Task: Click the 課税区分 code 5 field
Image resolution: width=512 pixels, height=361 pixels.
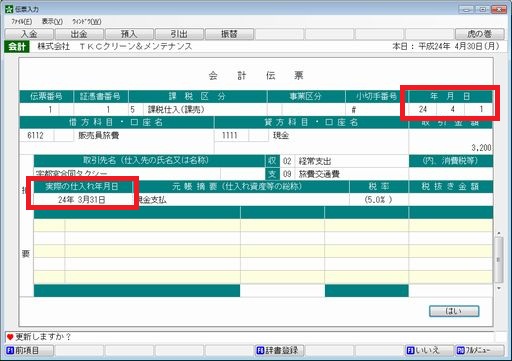Action: tap(136, 109)
